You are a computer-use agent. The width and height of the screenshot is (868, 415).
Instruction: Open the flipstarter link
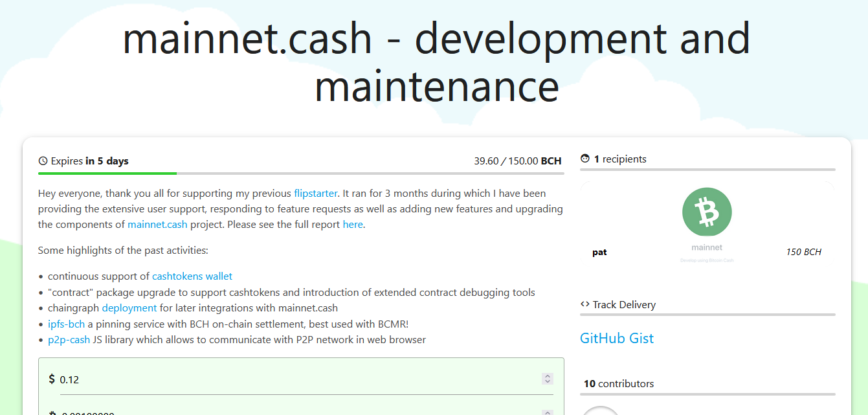pyautogui.click(x=316, y=193)
